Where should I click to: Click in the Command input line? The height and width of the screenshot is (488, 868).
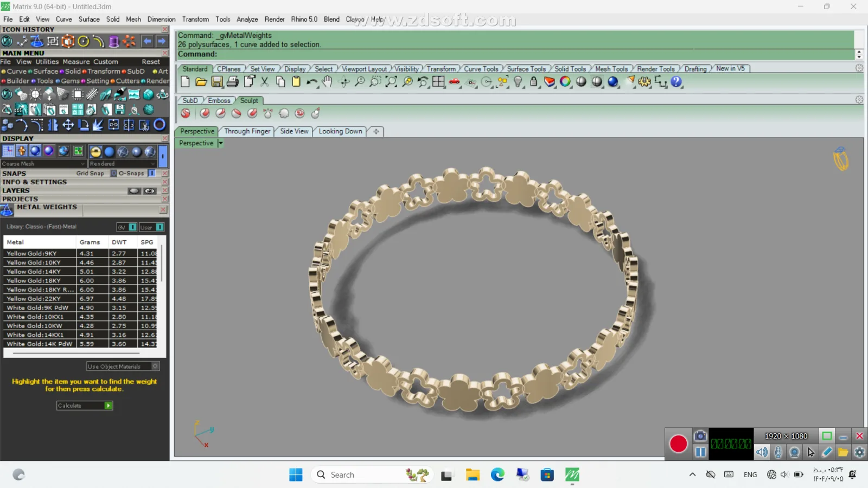(515, 54)
